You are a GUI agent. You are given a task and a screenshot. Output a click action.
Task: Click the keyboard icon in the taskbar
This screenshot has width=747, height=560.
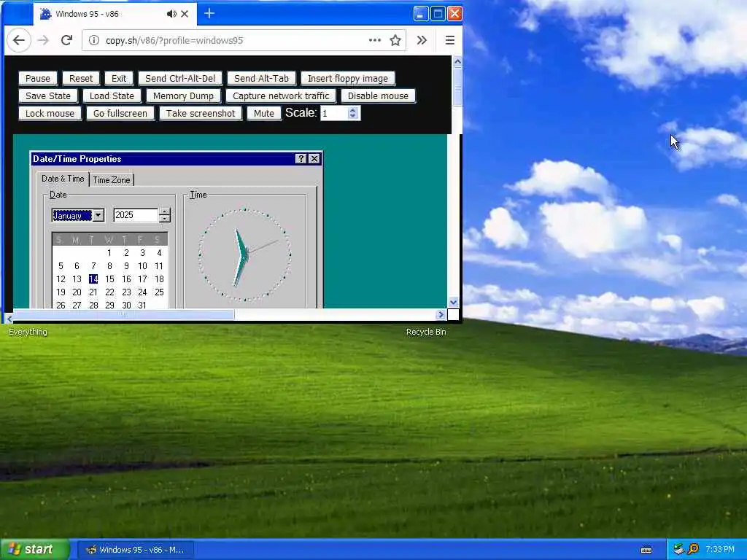646,550
